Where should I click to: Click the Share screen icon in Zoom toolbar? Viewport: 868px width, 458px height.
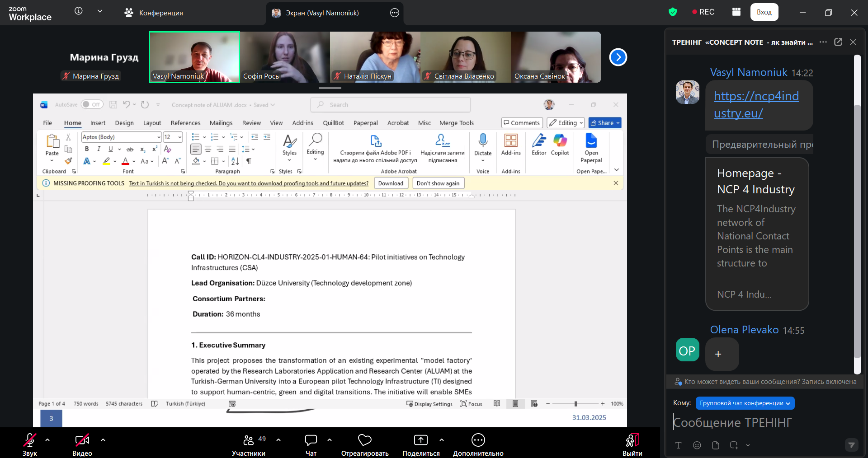pyautogui.click(x=420, y=440)
